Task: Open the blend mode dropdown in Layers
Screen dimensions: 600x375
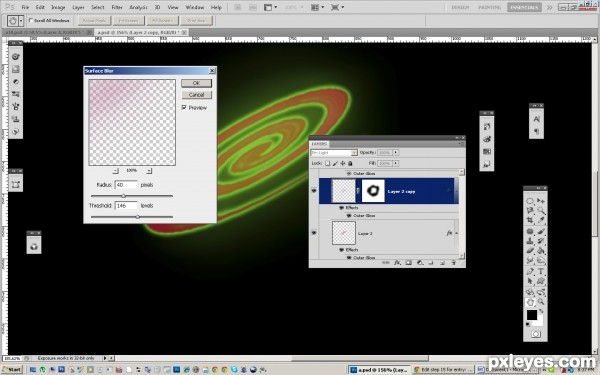Action: pyautogui.click(x=354, y=153)
